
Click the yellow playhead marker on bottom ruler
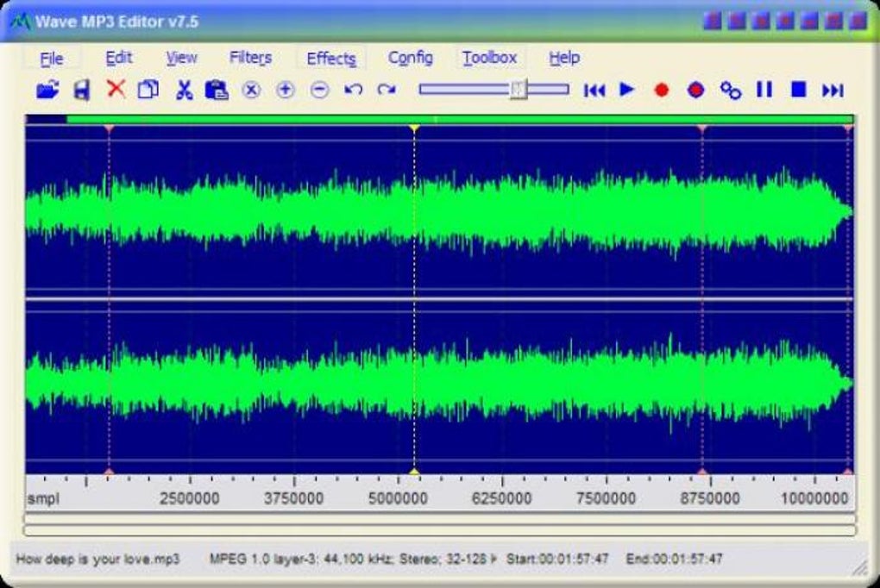point(414,472)
